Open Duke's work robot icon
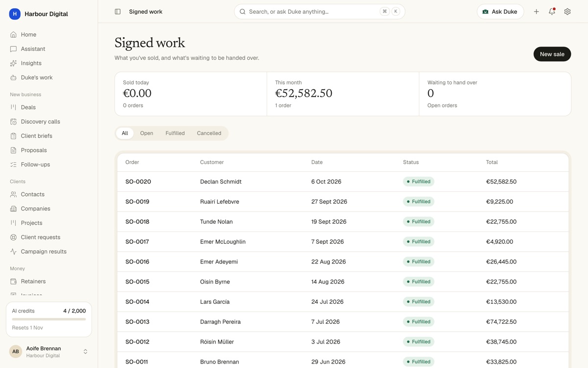588x368 pixels. pos(13,78)
